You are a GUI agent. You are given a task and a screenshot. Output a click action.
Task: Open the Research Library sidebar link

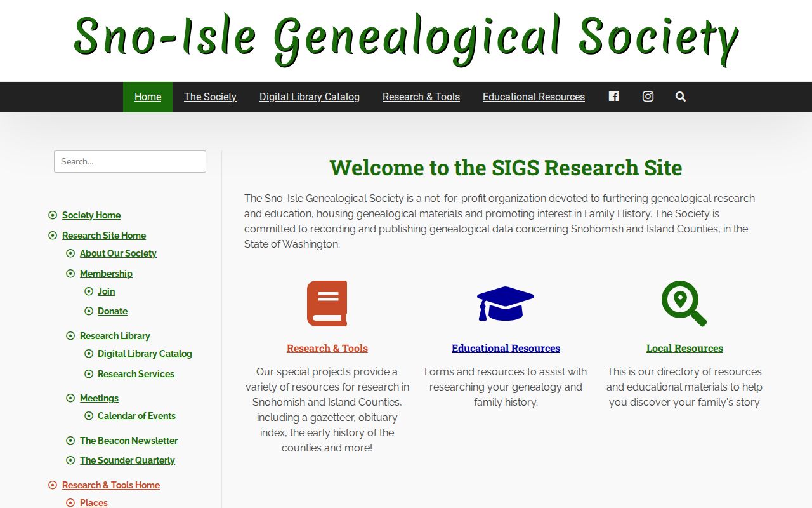click(115, 336)
